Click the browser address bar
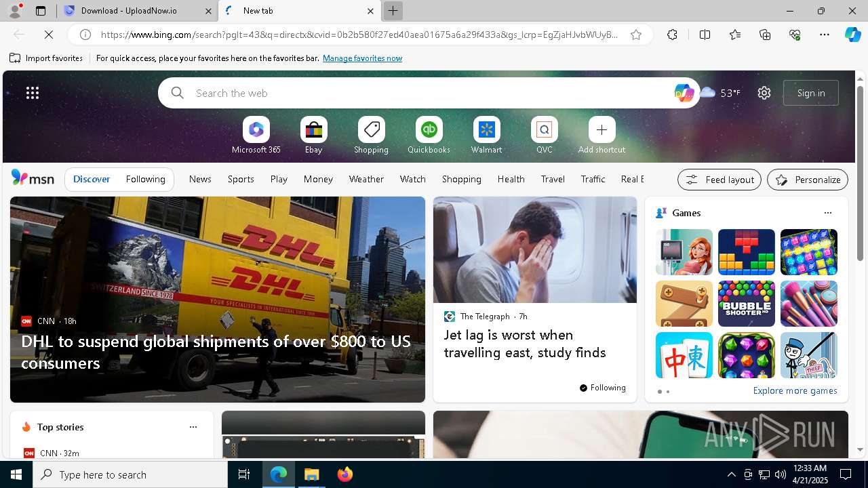The height and width of the screenshot is (488, 868). click(x=359, y=35)
